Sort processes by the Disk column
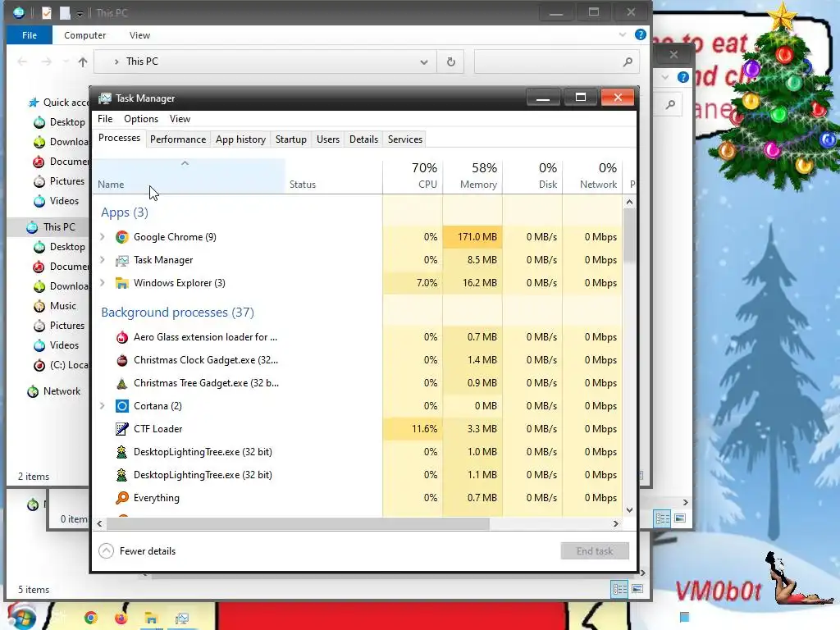This screenshot has width=840, height=630. tap(532, 177)
